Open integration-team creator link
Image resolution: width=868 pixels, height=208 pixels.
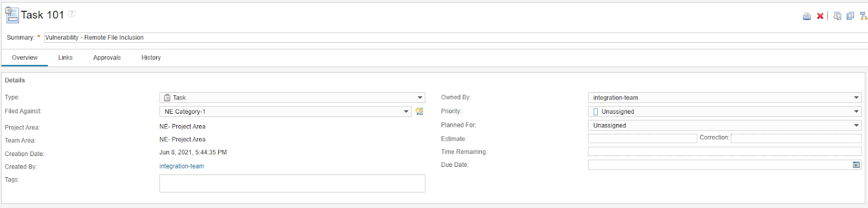182,166
